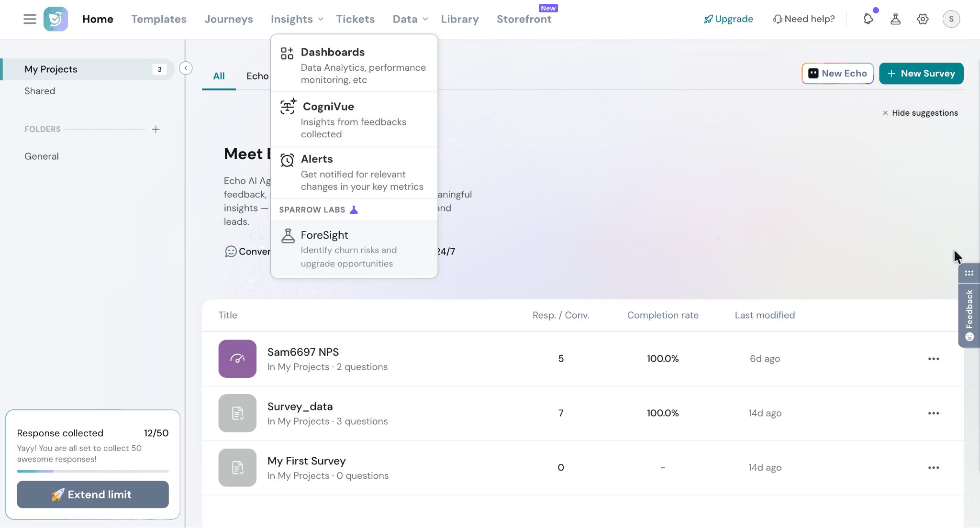This screenshot has width=980, height=528.
Task: Hide suggestions banner
Action: point(920,113)
